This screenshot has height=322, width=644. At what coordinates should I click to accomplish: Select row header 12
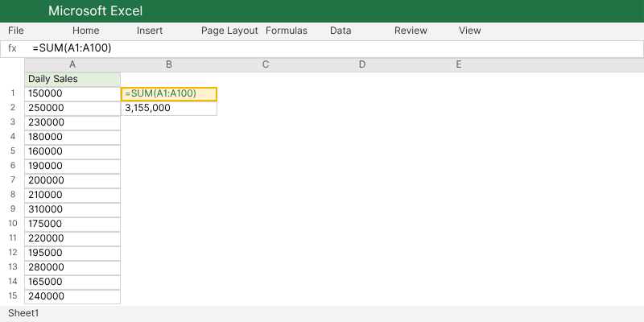point(13,252)
